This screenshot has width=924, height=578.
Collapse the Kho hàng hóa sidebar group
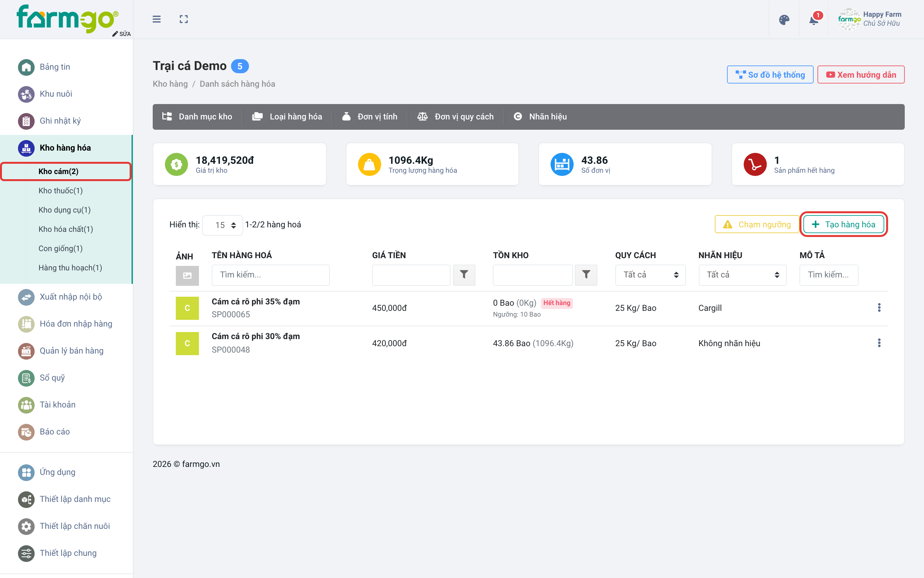[66, 148]
